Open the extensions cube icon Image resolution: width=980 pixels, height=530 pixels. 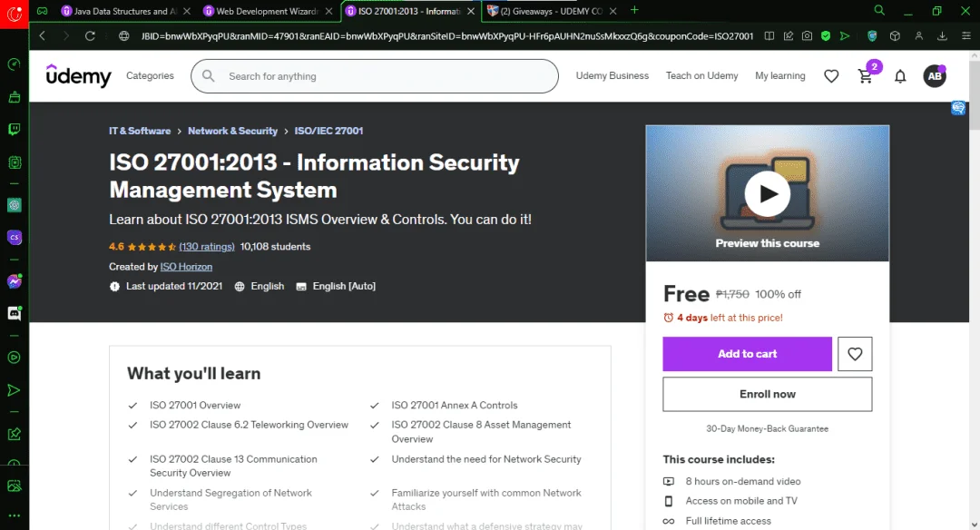coord(895,36)
